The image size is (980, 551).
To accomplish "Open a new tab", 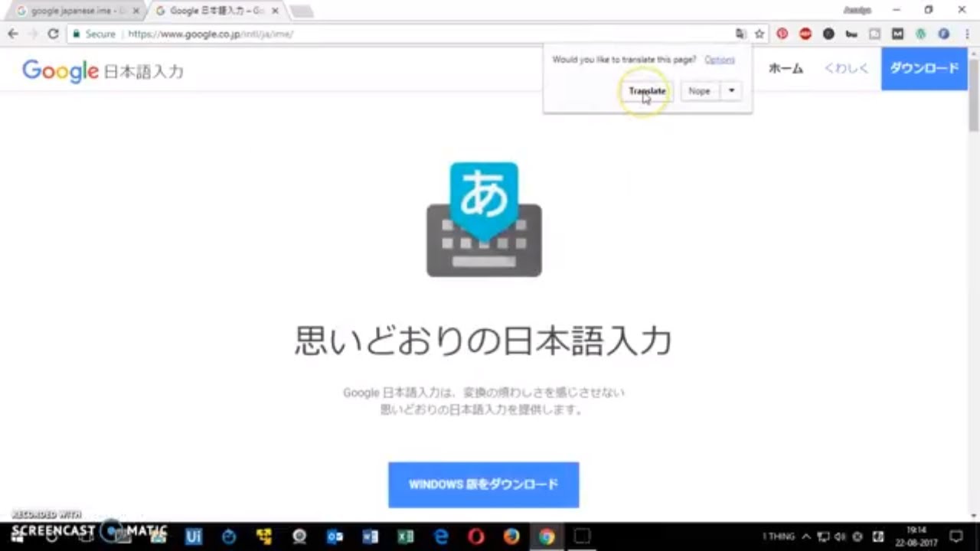I will pyautogui.click(x=301, y=11).
